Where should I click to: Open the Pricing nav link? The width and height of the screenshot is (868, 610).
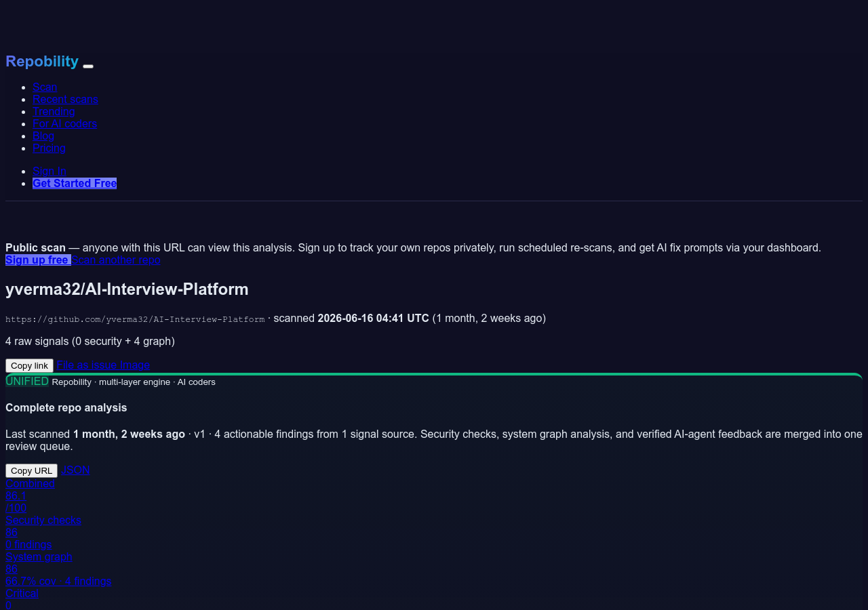pyautogui.click(x=49, y=148)
